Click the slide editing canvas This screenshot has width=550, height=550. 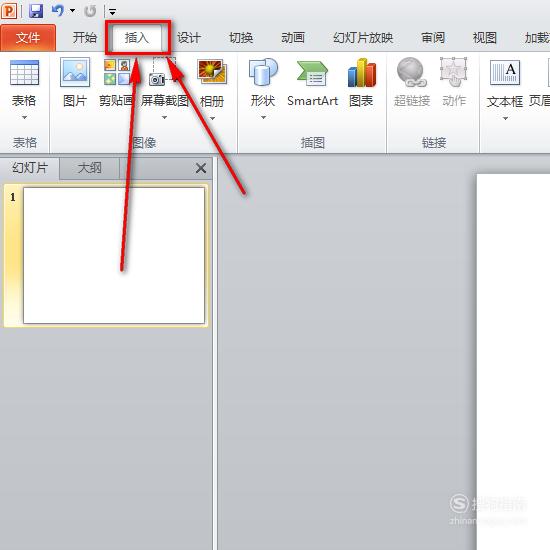pyautogui.click(x=513, y=361)
